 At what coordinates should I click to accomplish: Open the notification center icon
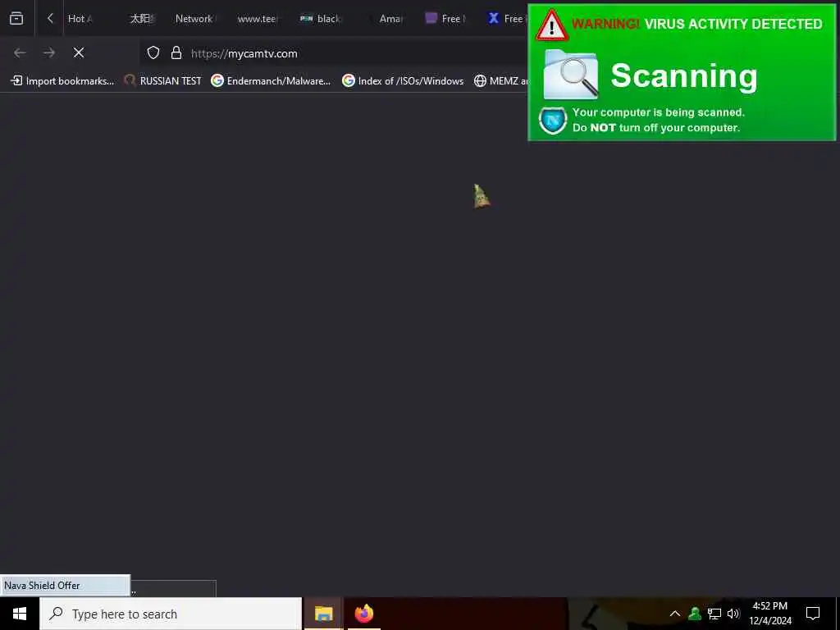tap(813, 614)
